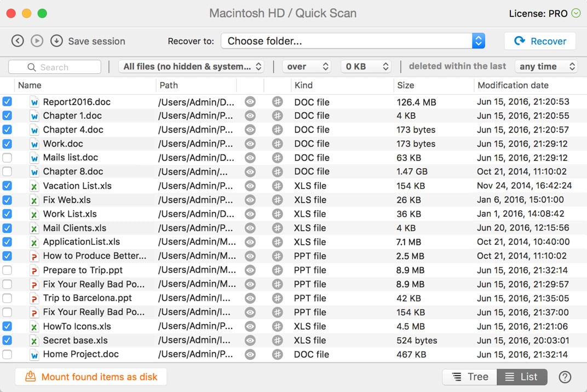Open the All files filter dropdown
This screenshot has height=392, width=587.
click(191, 67)
